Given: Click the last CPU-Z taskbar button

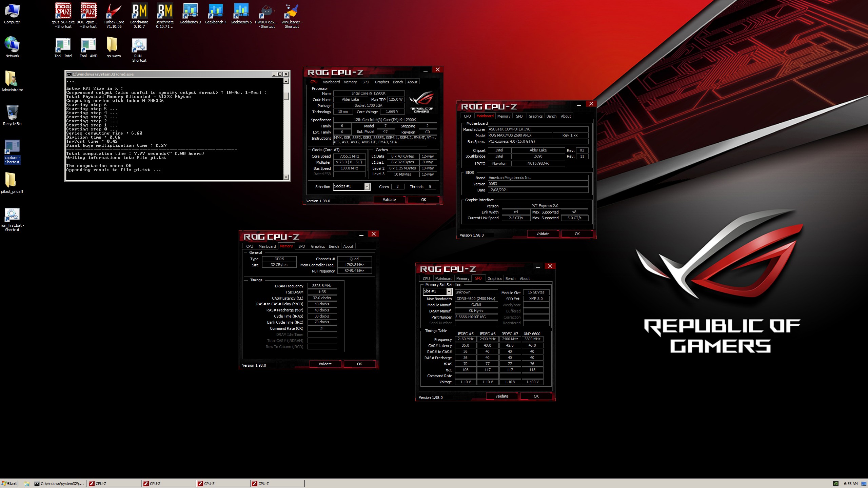Looking at the screenshot, I should click(x=277, y=484).
